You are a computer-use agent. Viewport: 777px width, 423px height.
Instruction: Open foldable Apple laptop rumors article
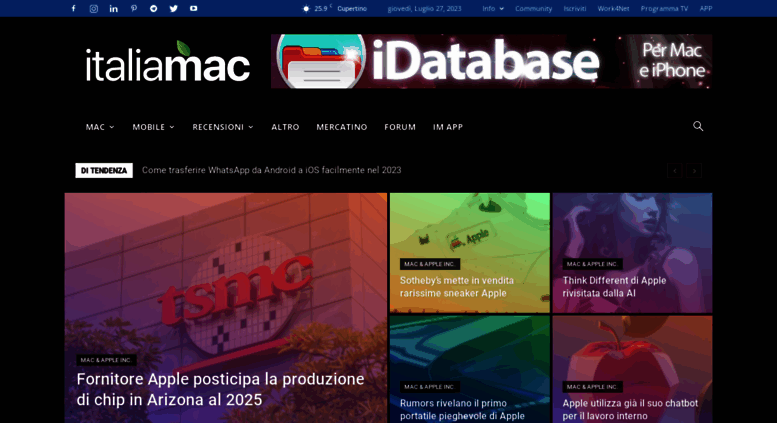462,410
